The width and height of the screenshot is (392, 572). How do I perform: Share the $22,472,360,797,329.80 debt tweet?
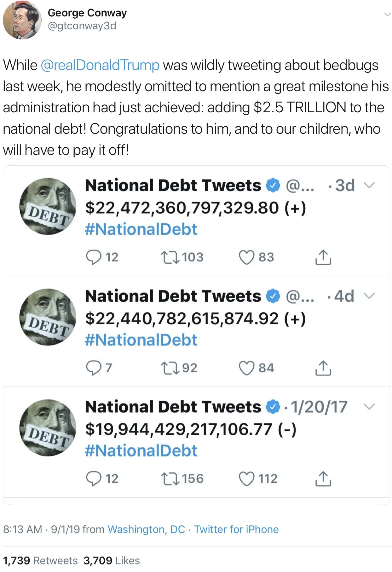[x=323, y=257]
